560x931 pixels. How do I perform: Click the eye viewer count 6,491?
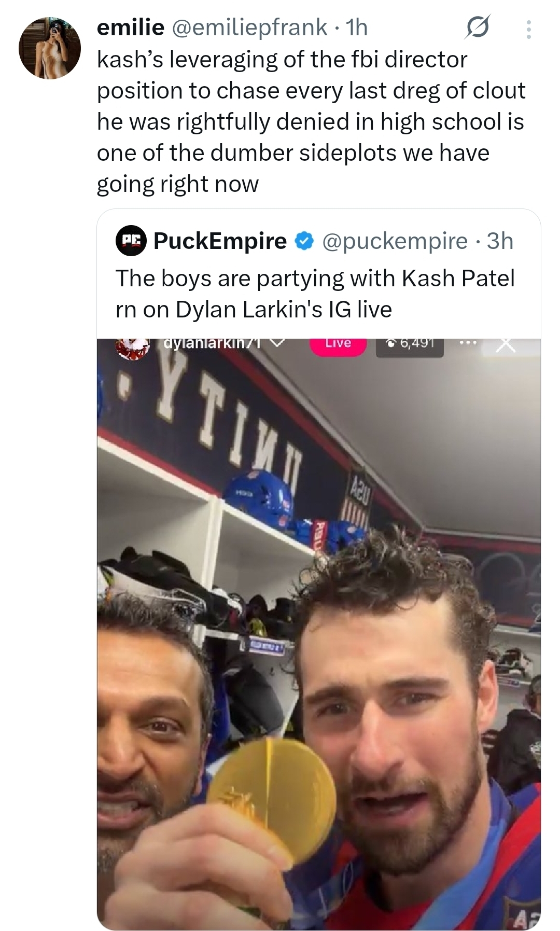click(410, 344)
